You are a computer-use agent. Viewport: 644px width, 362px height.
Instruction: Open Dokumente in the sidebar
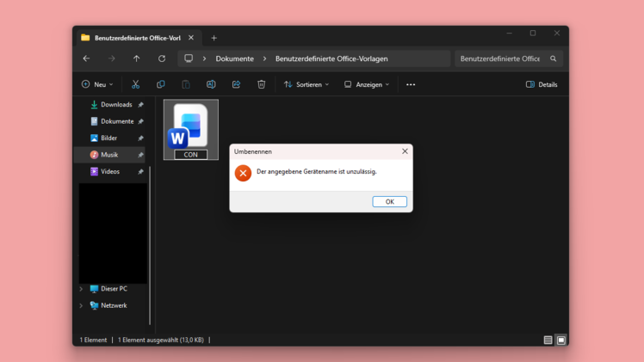tap(112, 121)
